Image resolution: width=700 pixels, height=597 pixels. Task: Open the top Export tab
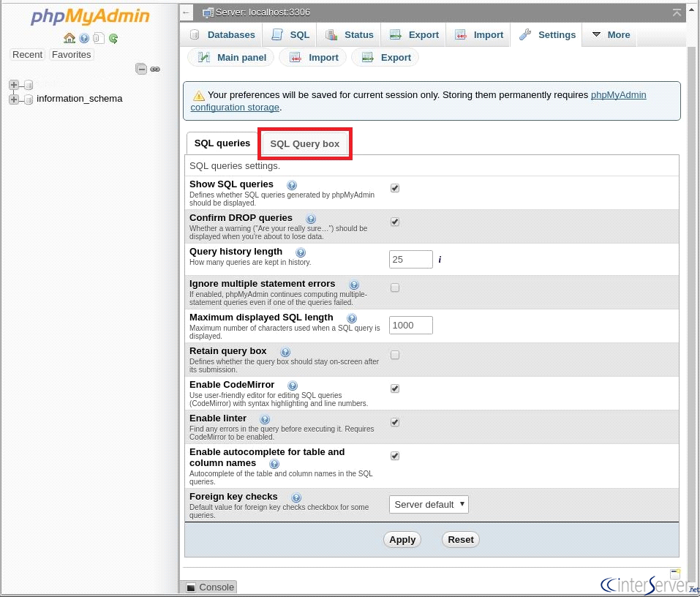(x=414, y=35)
